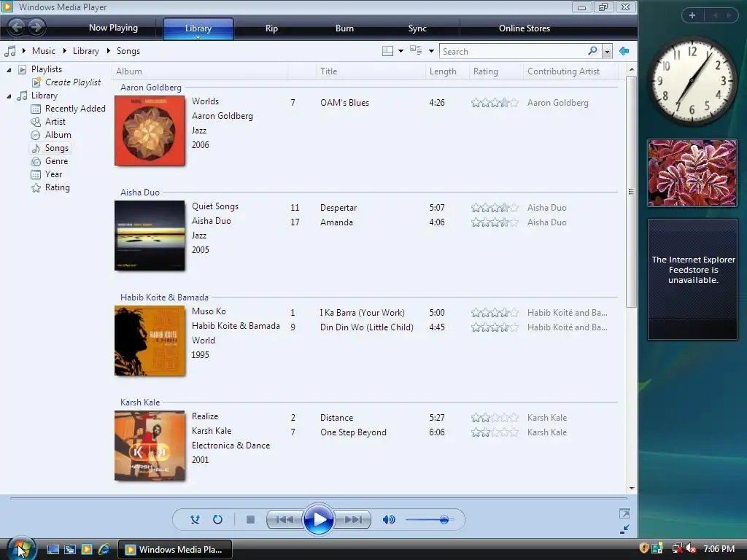747x560 pixels.
Task: Click the Realize album cover
Action: coord(150,446)
